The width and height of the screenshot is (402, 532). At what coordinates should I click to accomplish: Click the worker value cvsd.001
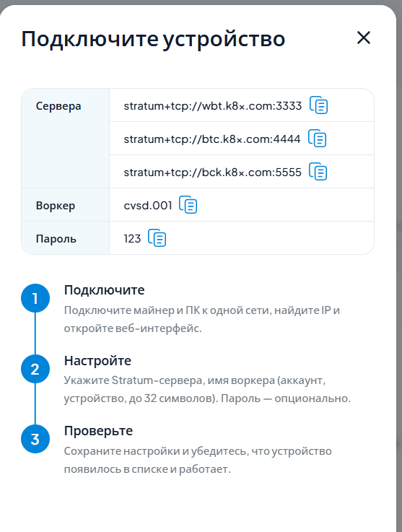pyautogui.click(x=148, y=206)
